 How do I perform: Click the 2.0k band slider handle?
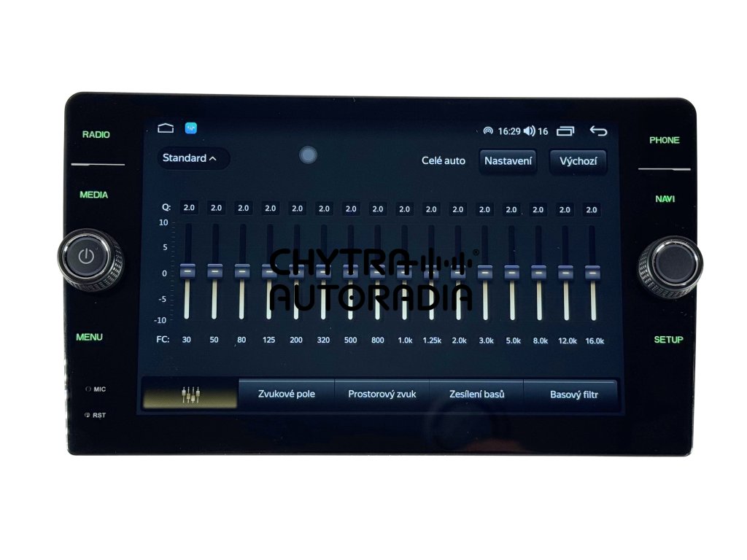(x=458, y=273)
